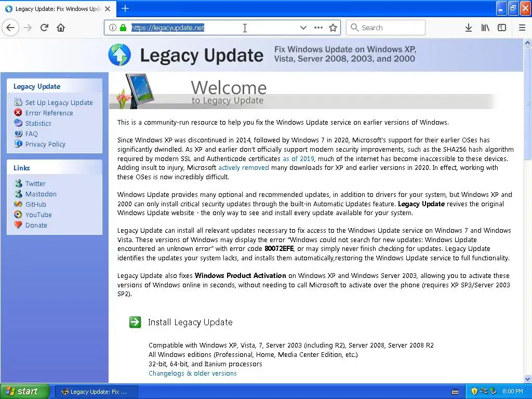Follow the 'as of 2019' link
The width and height of the screenshot is (532, 399).
click(x=298, y=158)
